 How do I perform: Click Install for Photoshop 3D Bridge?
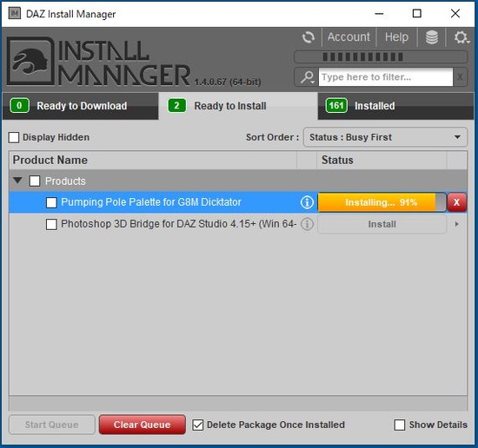click(382, 224)
